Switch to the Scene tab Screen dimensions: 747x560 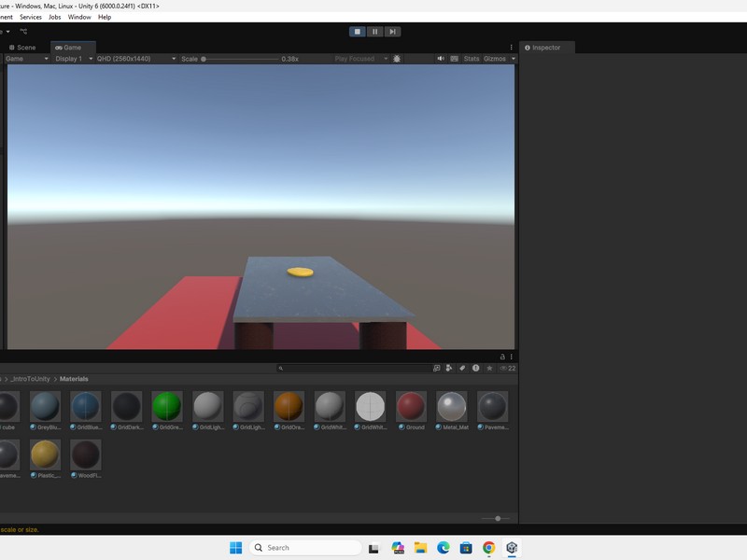(x=22, y=47)
